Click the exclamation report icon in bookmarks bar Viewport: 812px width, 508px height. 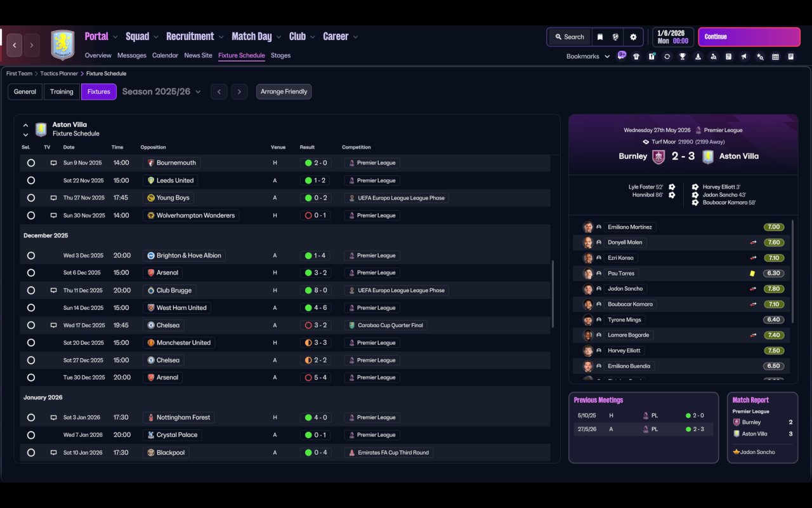[652, 57]
